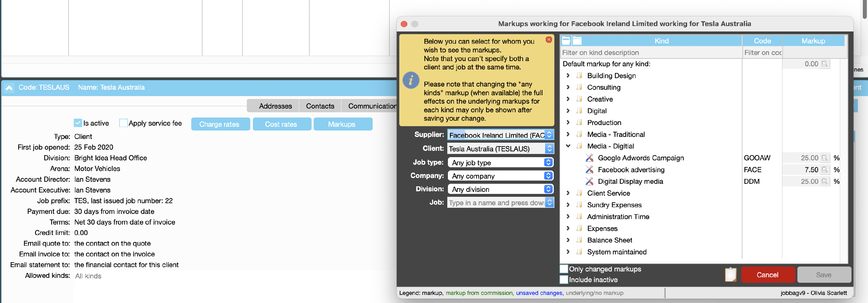Image resolution: width=868 pixels, height=303 pixels.
Task: Click the Client Service folder icon
Action: pyautogui.click(x=580, y=193)
